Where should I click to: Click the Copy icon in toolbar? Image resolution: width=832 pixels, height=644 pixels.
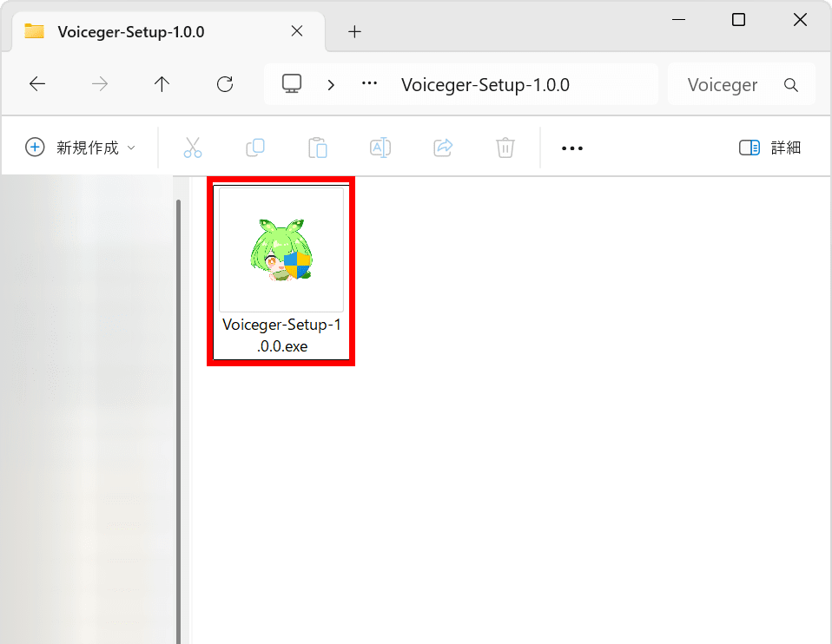pos(255,148)
